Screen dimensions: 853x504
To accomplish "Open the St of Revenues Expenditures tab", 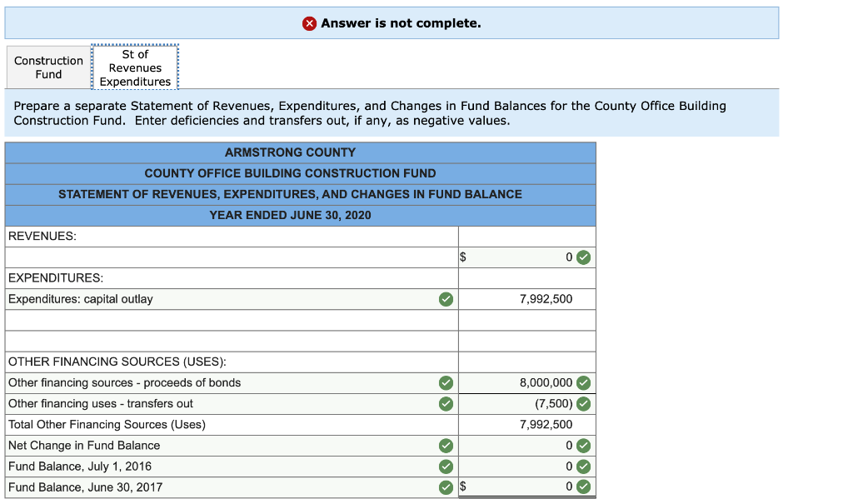I will [x=135, y=67].
